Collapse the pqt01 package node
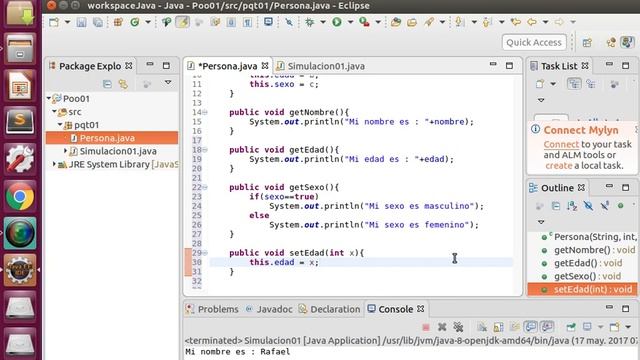The height and width of the screenshot is (360, 640). click(60, 124)
